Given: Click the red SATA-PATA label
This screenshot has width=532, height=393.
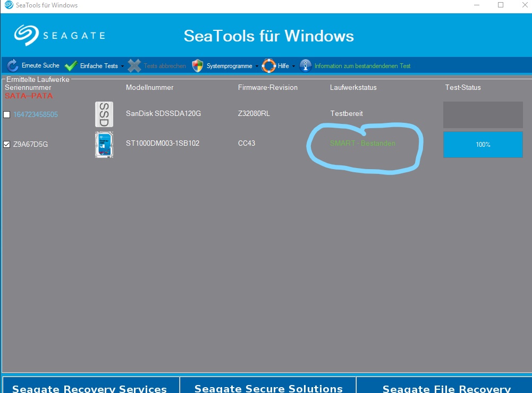Looking at the screenshot, I should 29,96.
